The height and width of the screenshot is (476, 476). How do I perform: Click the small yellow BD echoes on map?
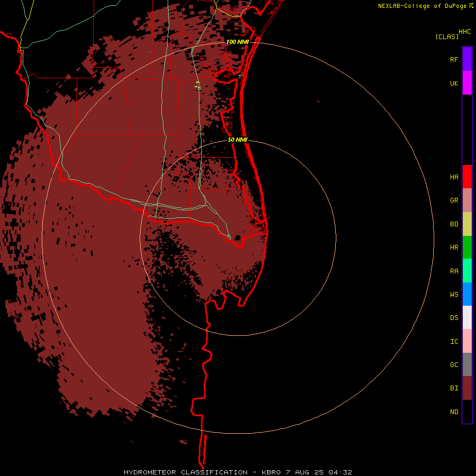(198, 86)
